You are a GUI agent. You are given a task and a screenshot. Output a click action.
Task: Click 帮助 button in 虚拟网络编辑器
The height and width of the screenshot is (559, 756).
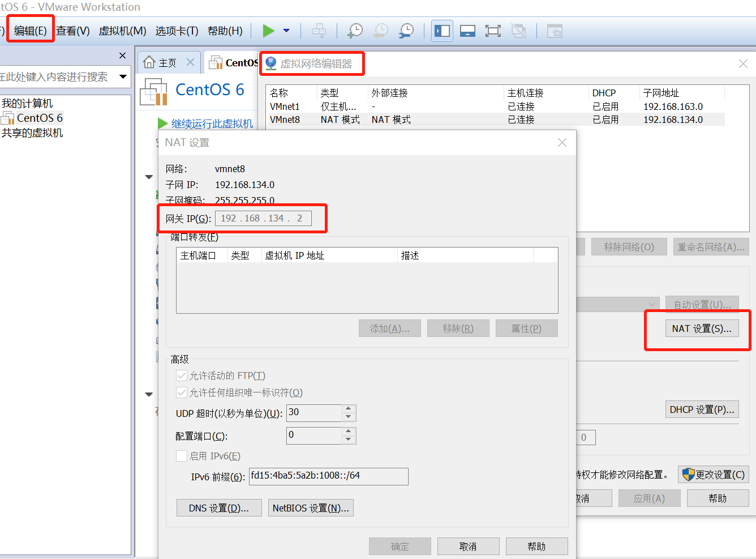tap(718, 498)
